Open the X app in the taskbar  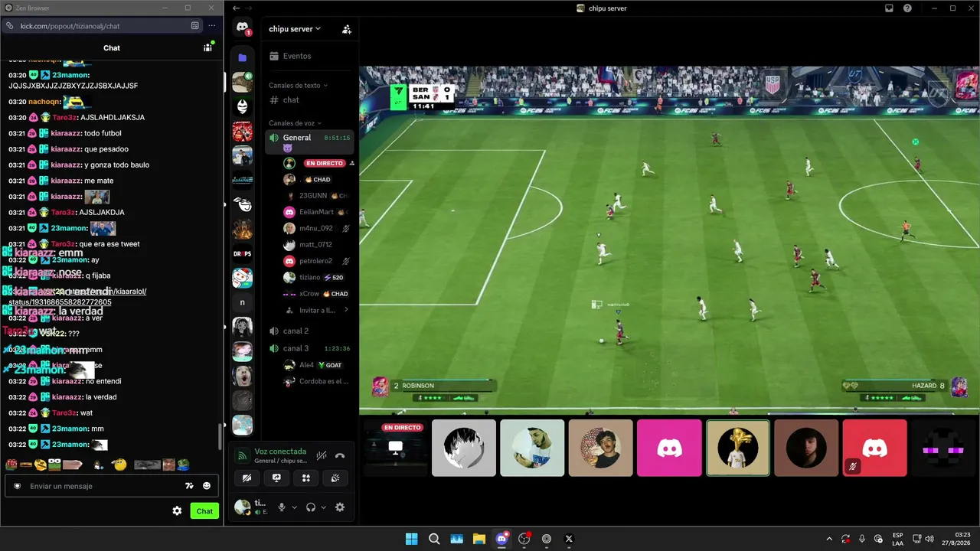pyautogui.click(x=569, y=539)
